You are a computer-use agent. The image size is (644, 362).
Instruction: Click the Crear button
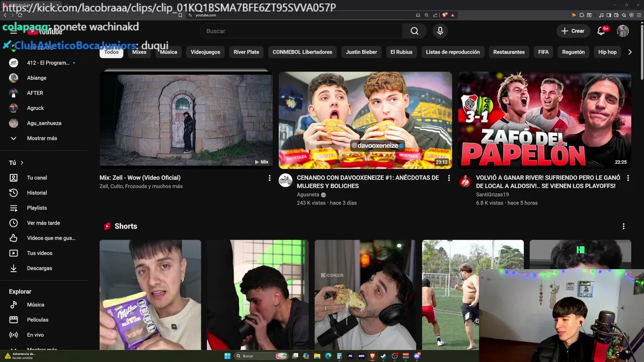pyautogui.click(x=573, y=31)
